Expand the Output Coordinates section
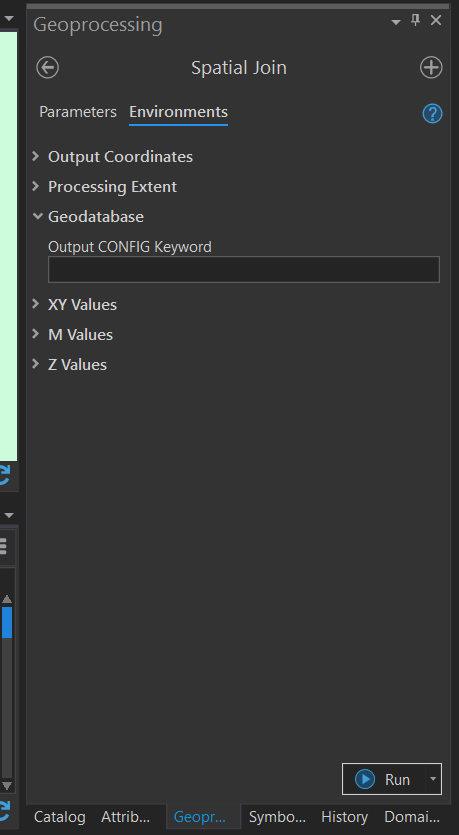This screenshot has width=459, height=835. click(113, 157)
